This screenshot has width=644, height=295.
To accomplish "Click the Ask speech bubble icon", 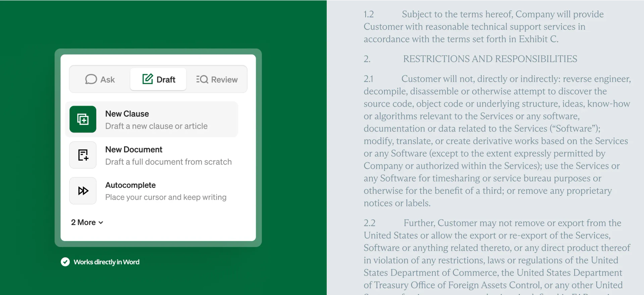I will pyautogui.click(x=91, y=79).
